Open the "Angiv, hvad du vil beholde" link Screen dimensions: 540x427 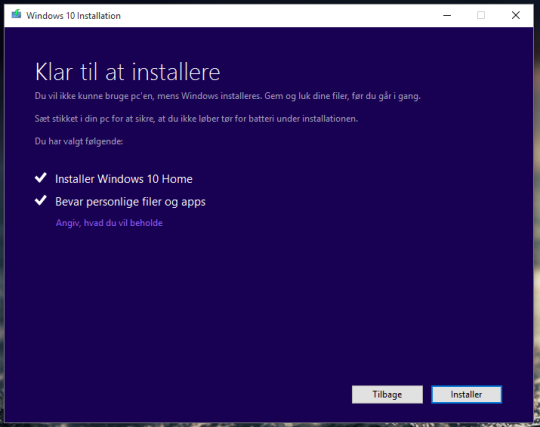109,223
